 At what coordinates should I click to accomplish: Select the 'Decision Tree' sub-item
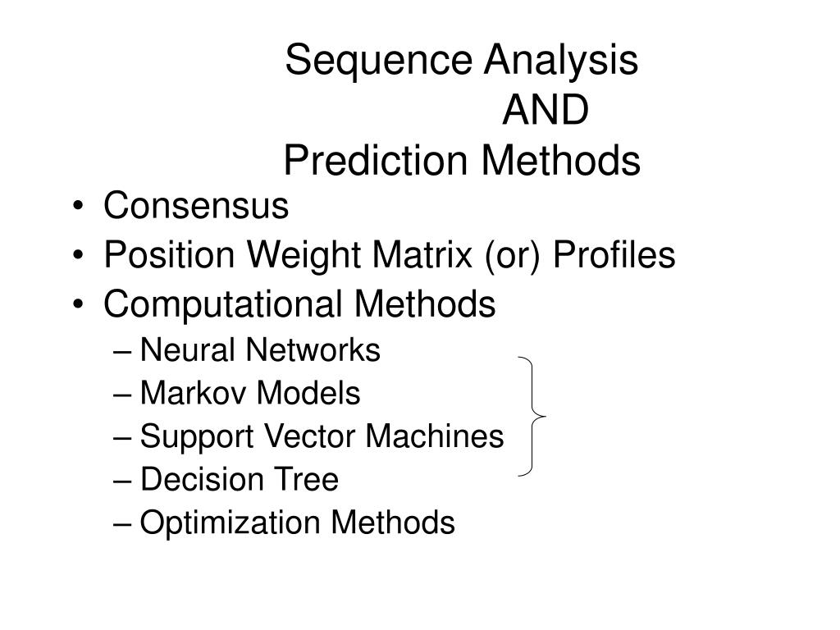[x=240, y=479]
